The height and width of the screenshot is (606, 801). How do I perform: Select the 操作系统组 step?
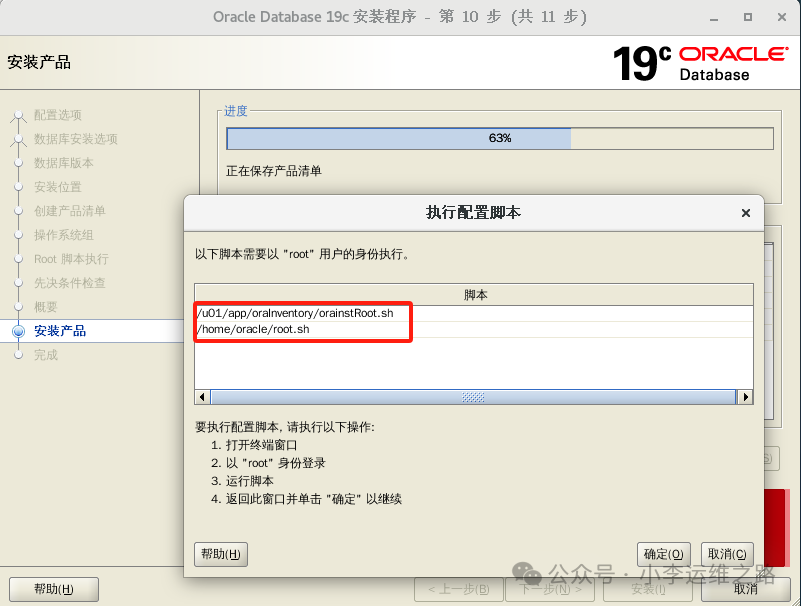click(x=64, y=235)
